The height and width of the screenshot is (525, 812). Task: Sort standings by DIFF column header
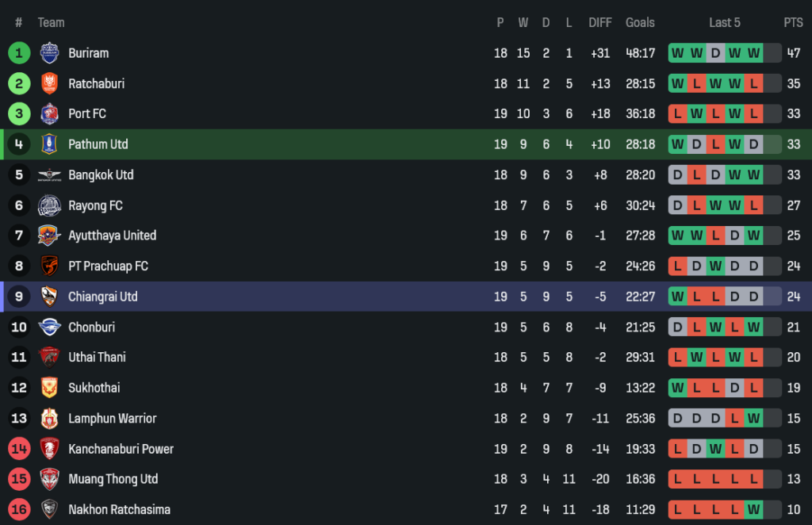pyautogui.click(x=600, y=22)
